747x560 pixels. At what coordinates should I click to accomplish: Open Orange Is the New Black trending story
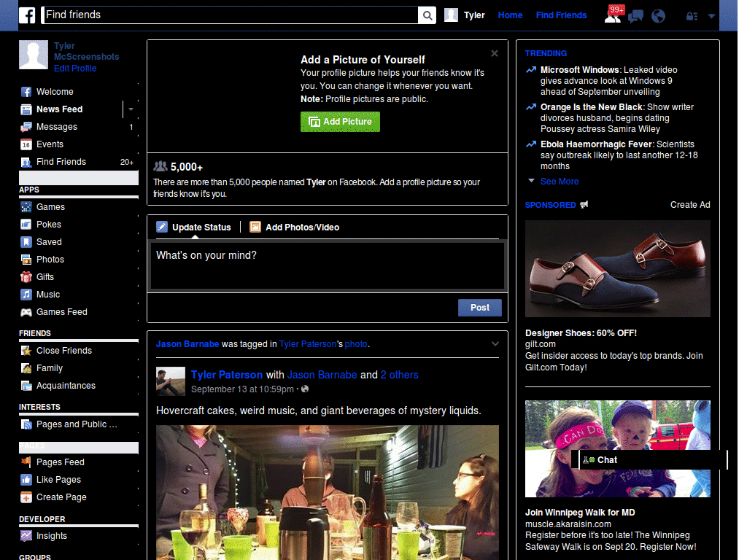617,118
